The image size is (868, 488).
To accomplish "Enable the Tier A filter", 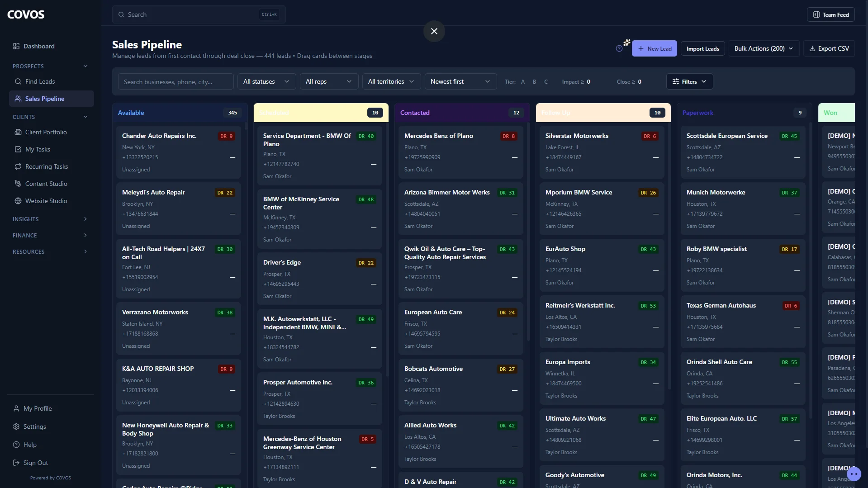I will [523, 81].
